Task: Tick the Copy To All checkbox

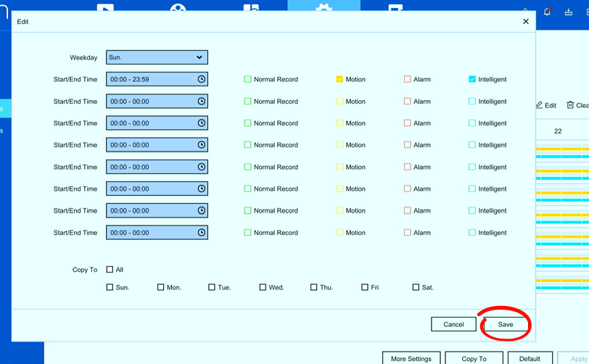Action: 110,269
